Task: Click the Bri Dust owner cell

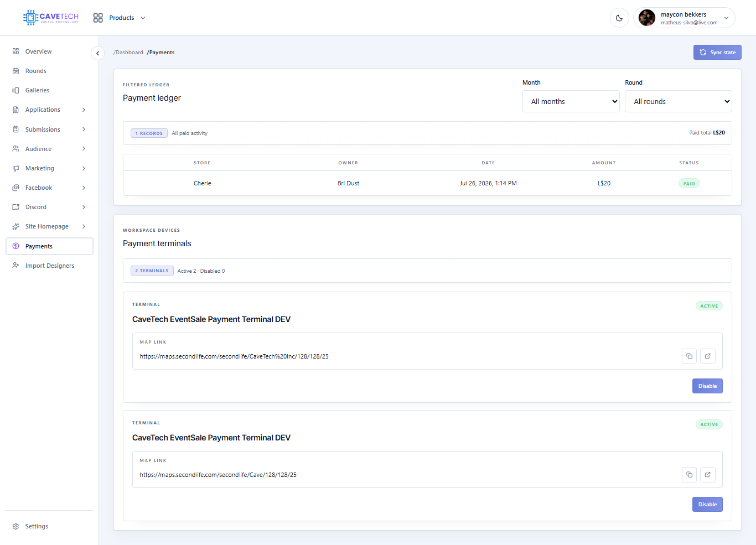Action: [349, 183]
